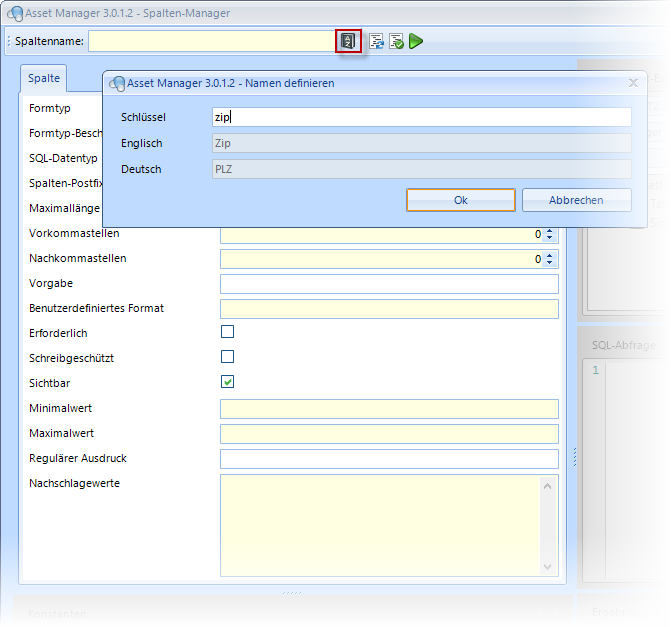Run with the green play icon
This screenshot has width=671, height=627.
pyautogui.click(x=416, y=42)
